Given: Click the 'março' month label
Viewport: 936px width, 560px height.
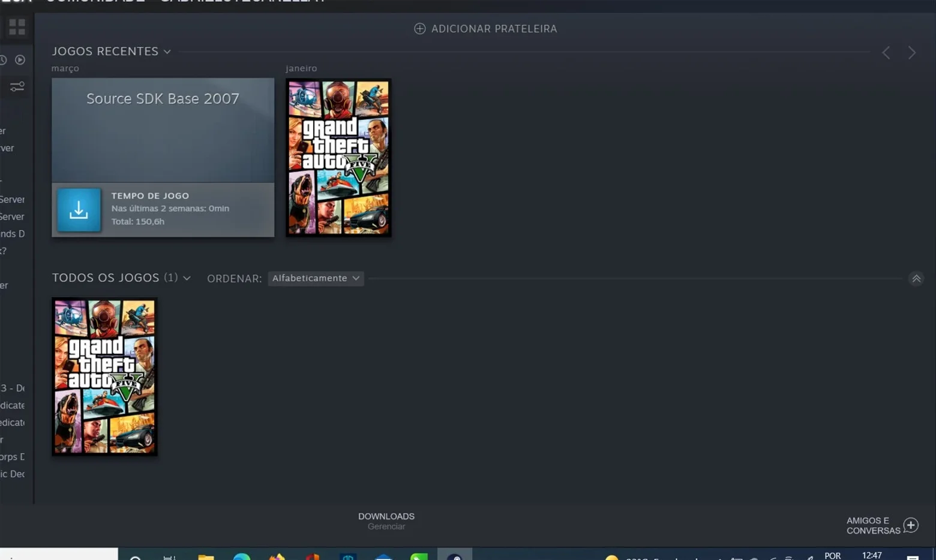Looking at the screenshot, I should click(x=65, y=68).
